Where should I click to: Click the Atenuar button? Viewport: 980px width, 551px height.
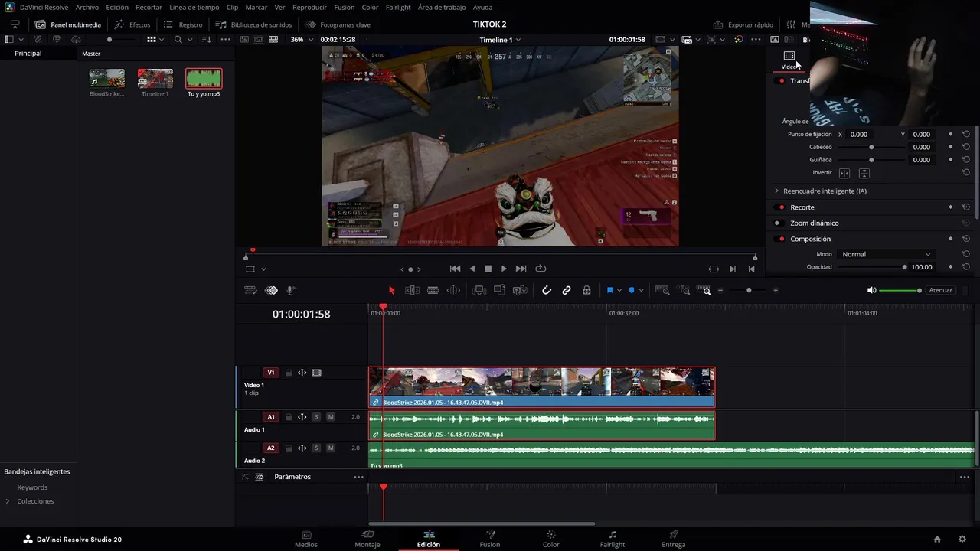pos(940,290)
